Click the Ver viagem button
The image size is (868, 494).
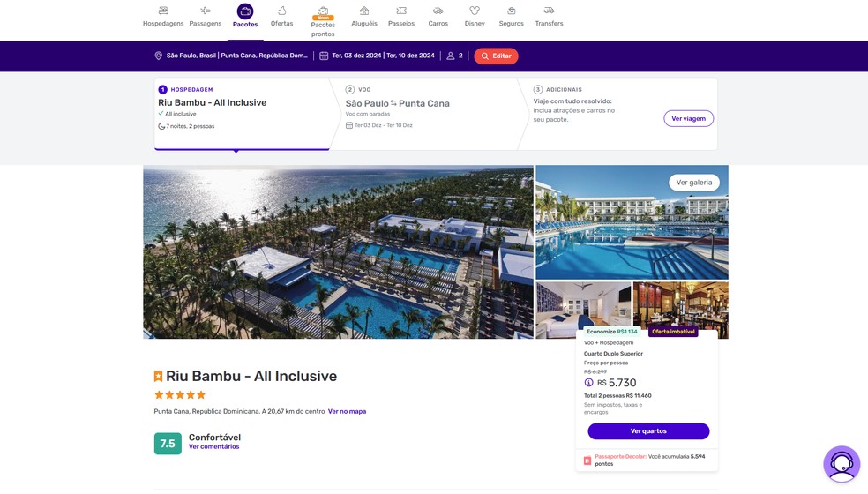(x=688, y=119)
